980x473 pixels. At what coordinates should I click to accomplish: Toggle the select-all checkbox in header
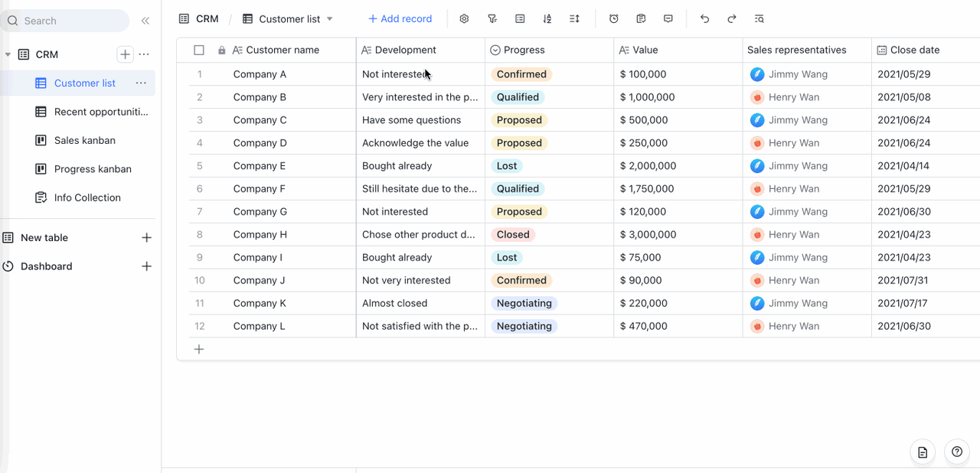pyautogui.click(x=199, y=51)
